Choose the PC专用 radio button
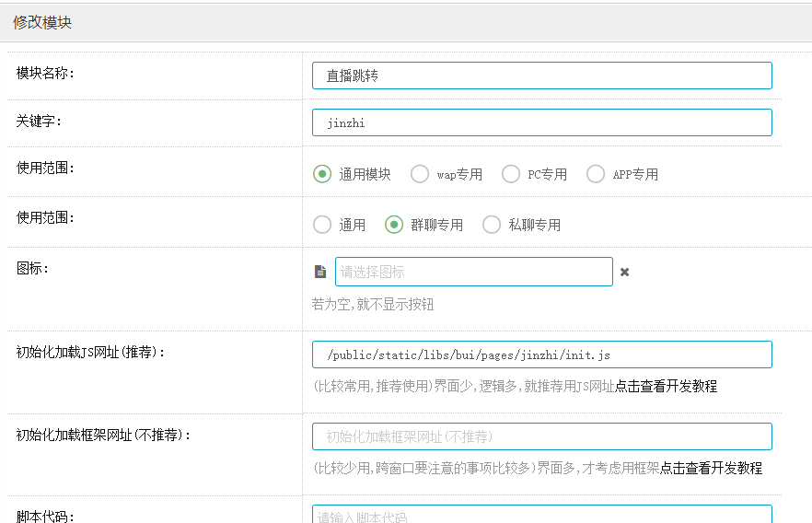Image resolution: width=812 pixels, height=523 pixels. (x=511, y=174)
